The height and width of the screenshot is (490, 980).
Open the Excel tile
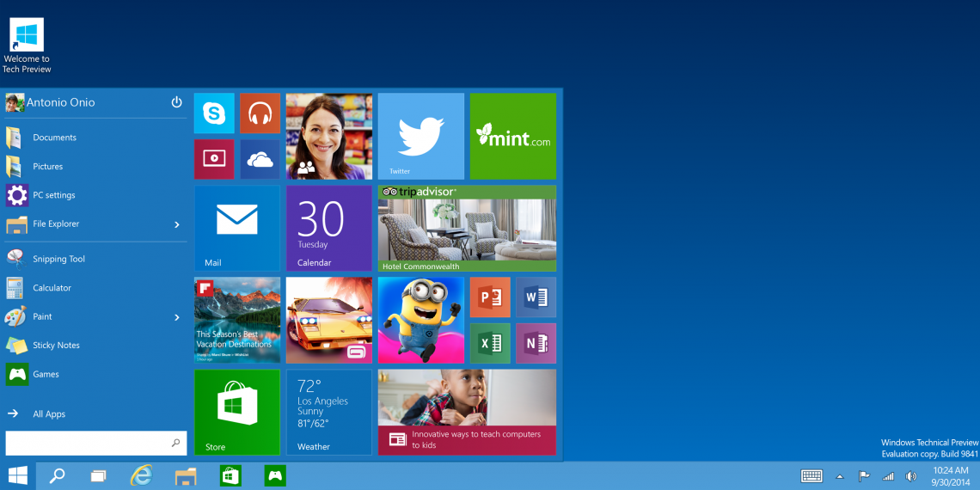(x=490, y=344)
